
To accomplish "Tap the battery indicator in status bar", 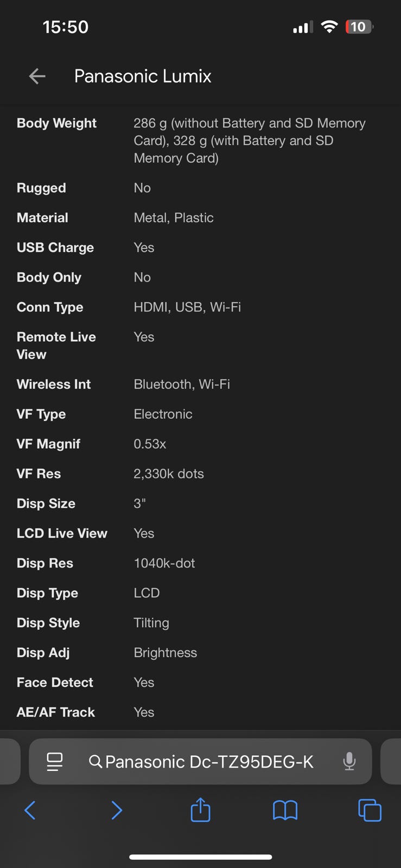I will 359,27.
